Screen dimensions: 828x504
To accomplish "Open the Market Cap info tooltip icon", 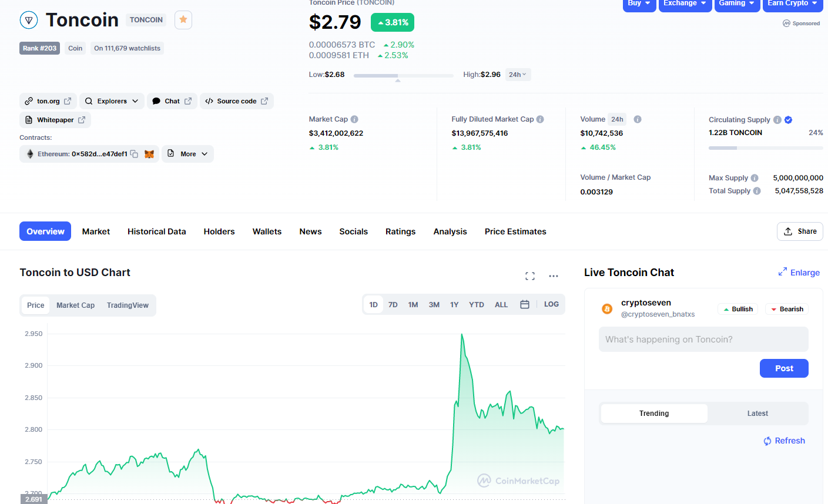I will [x=354, y=119].
